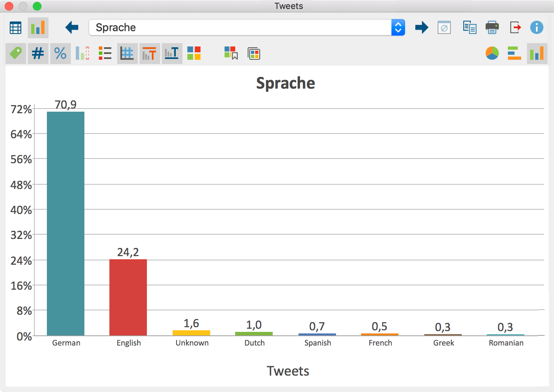Open the info help icon
The width and height of the screenshot is (554, 392).
pyautogui.click(x=536, y=27)
